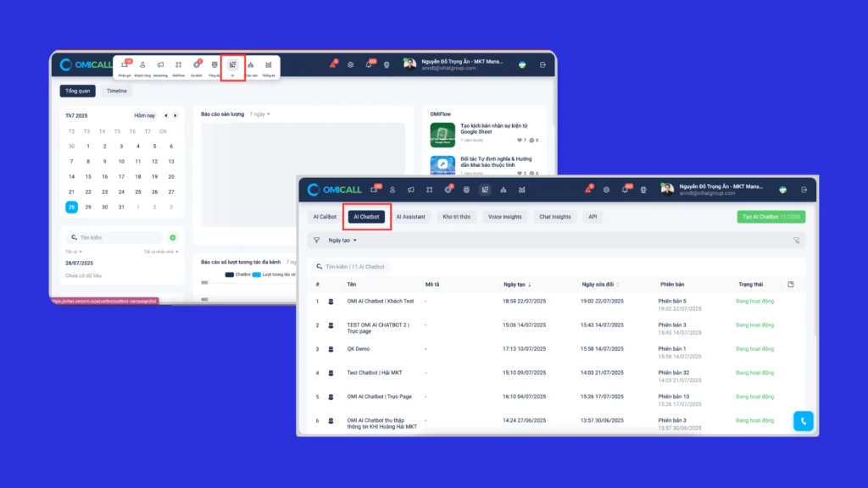Open Chat Insights tab
The height and width of the screenshot is (488, 868).
(x=555, y=217)
